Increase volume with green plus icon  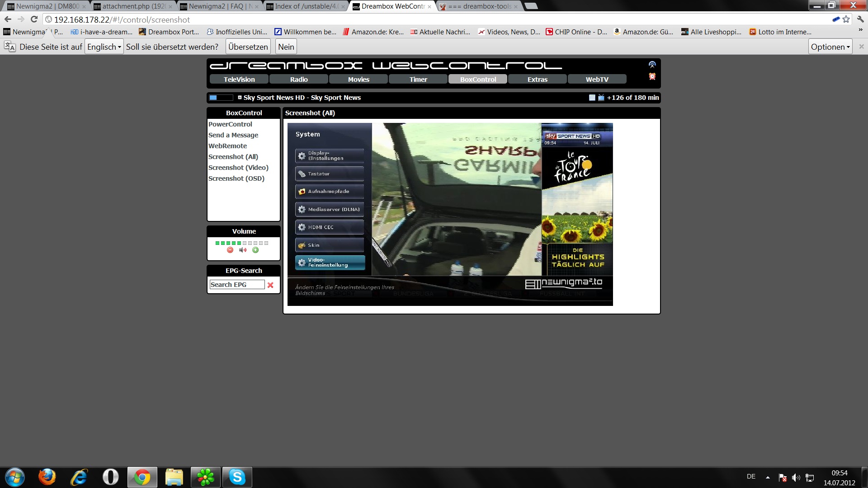255,250
